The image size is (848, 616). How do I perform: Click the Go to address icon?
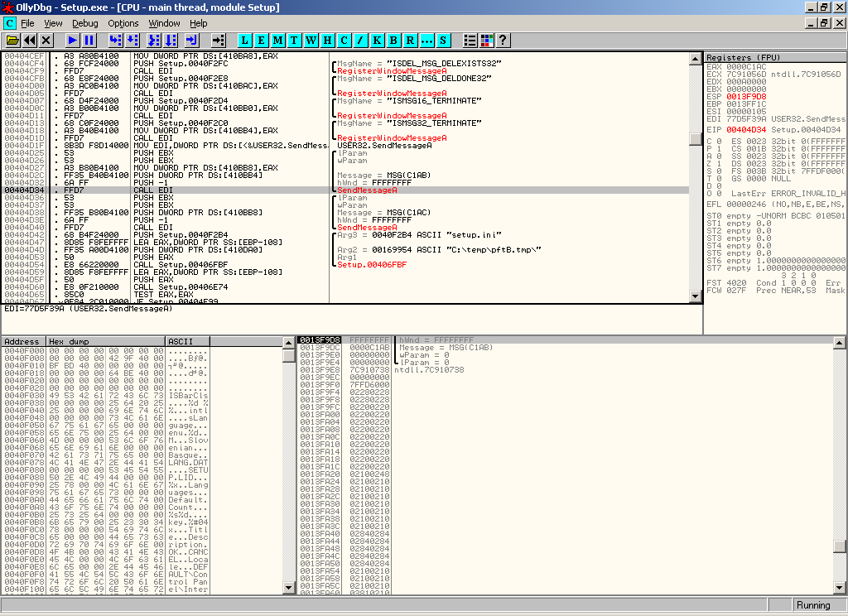click(x=218, y=41)
